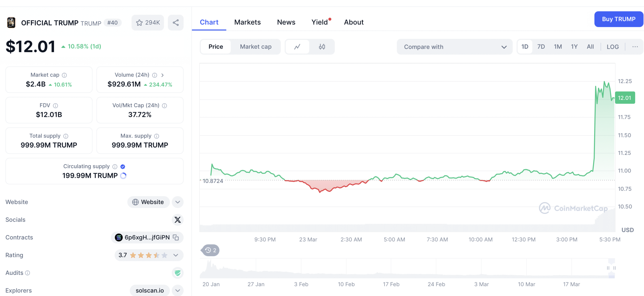
Task: Expand the Website links chevron
Action: (x=178, y=202)
